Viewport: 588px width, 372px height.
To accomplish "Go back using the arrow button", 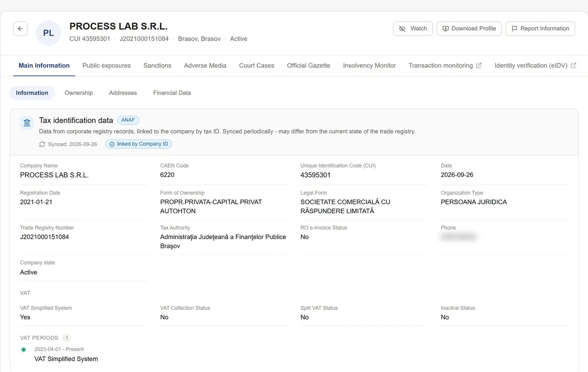I will (x=20, y=29).
